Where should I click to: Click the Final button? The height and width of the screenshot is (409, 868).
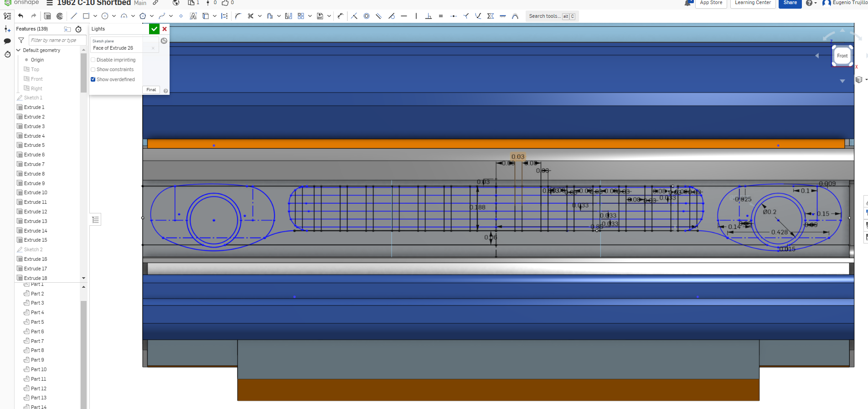(151, 90)
